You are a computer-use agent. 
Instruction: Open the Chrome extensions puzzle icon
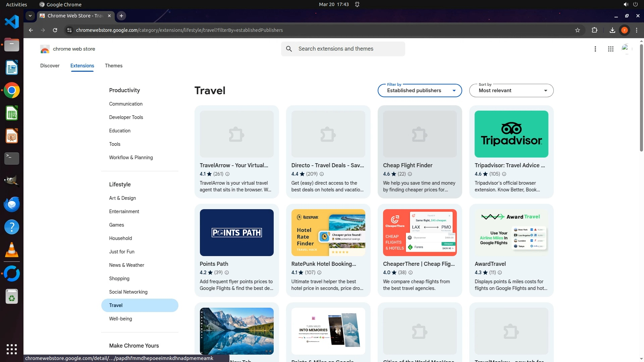pos(594,30)
